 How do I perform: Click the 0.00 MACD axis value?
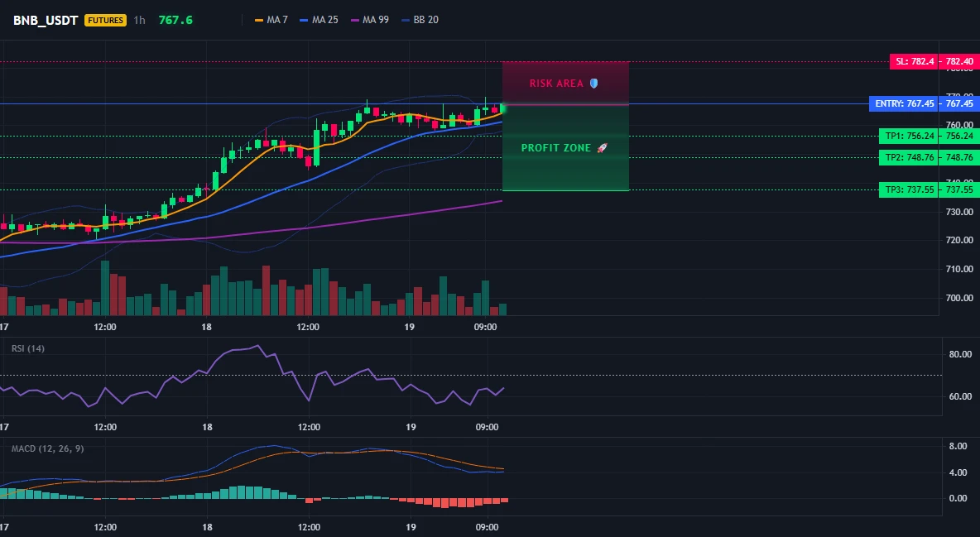click(x=958, y=498)
